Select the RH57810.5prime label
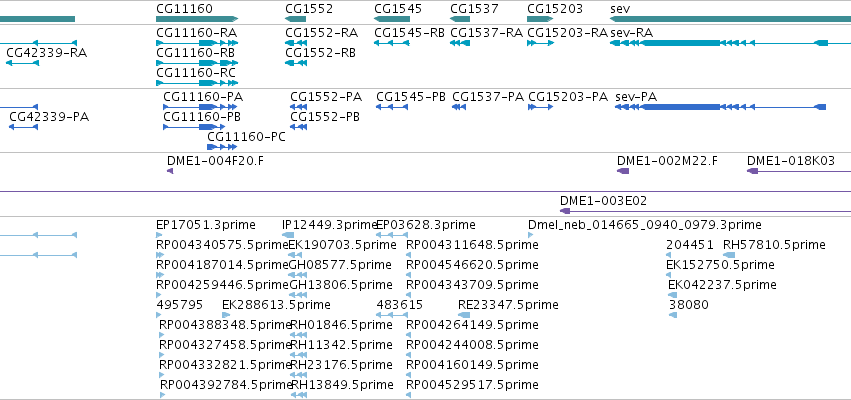Screen dimensions: 851x400 point(774,245)
